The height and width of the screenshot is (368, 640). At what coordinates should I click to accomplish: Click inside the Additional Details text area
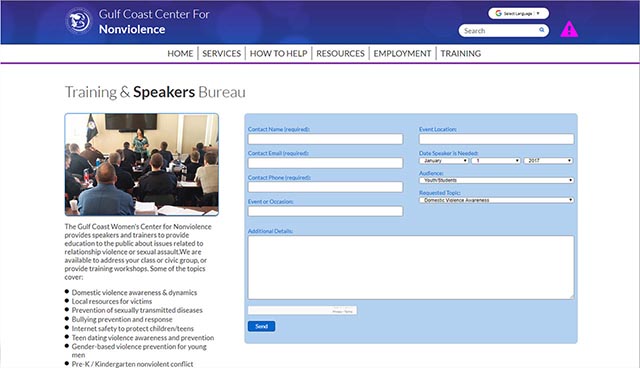click(411, 267)
